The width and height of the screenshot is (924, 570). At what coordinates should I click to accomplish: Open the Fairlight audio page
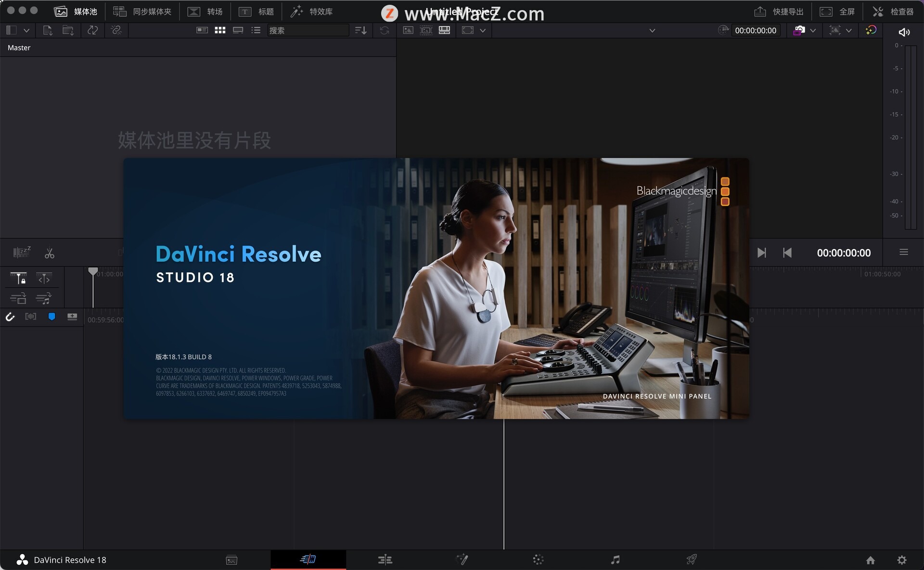[x=615, y=559]
